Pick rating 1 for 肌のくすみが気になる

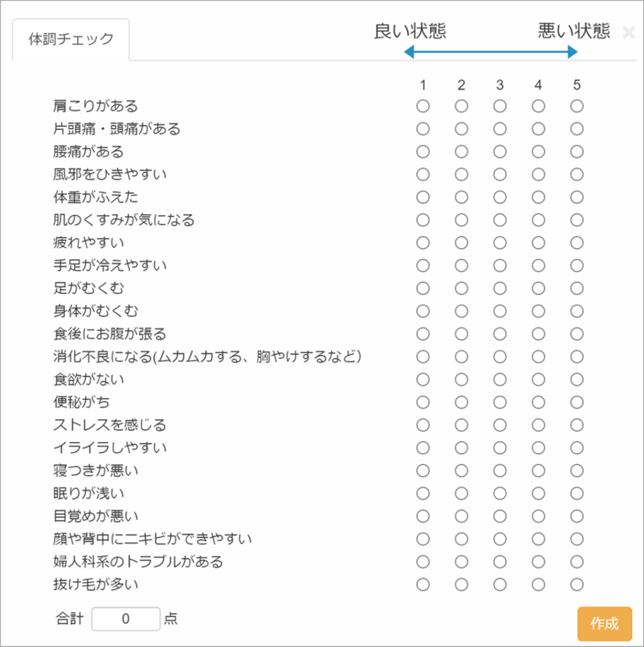tap(423, 220)
